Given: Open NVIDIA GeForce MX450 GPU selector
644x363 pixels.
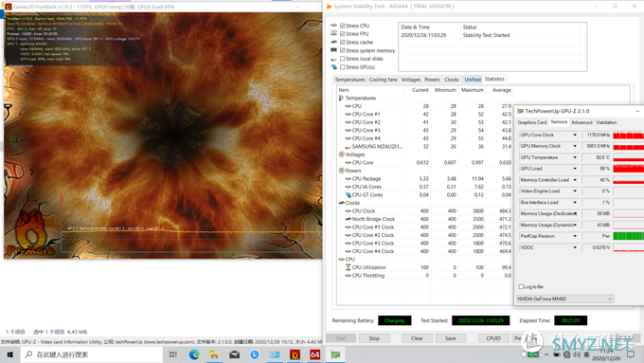Looking at the screenshot, I should [x=564, y=299].
